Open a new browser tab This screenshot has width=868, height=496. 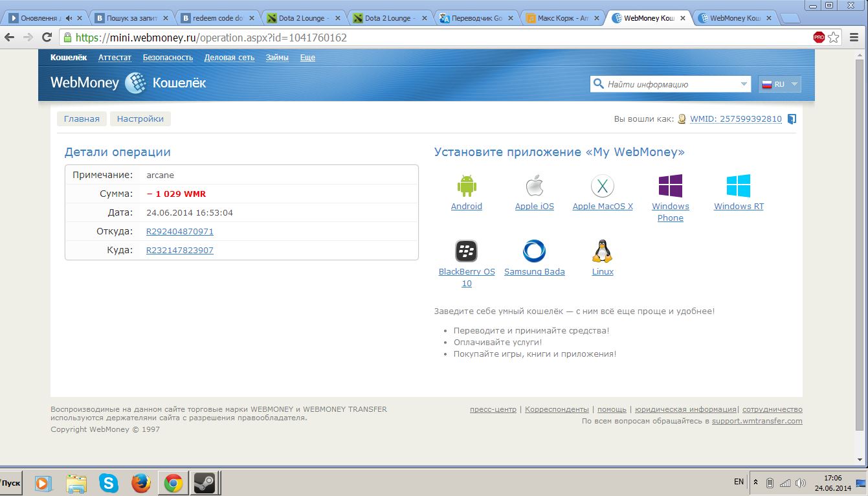790,19
